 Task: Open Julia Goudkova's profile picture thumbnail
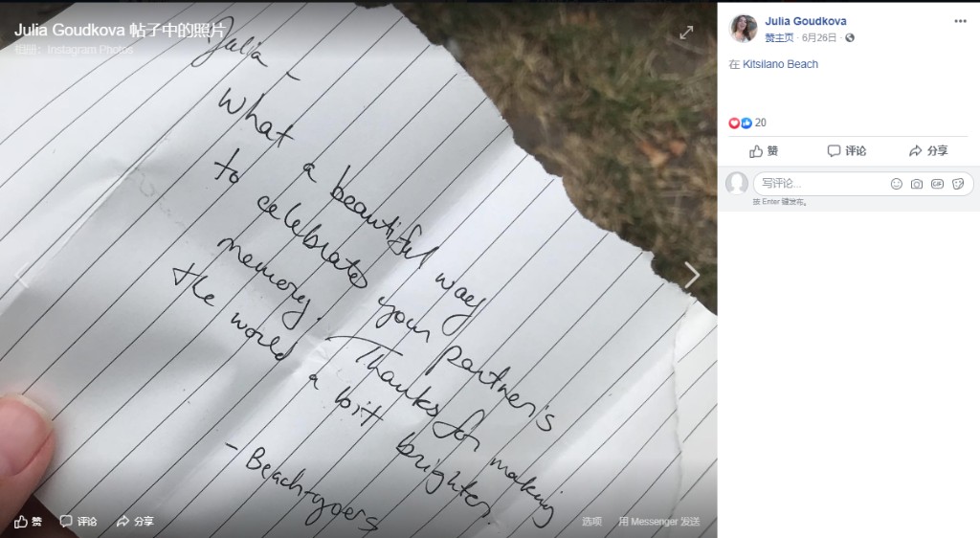[x=743, y=28]
